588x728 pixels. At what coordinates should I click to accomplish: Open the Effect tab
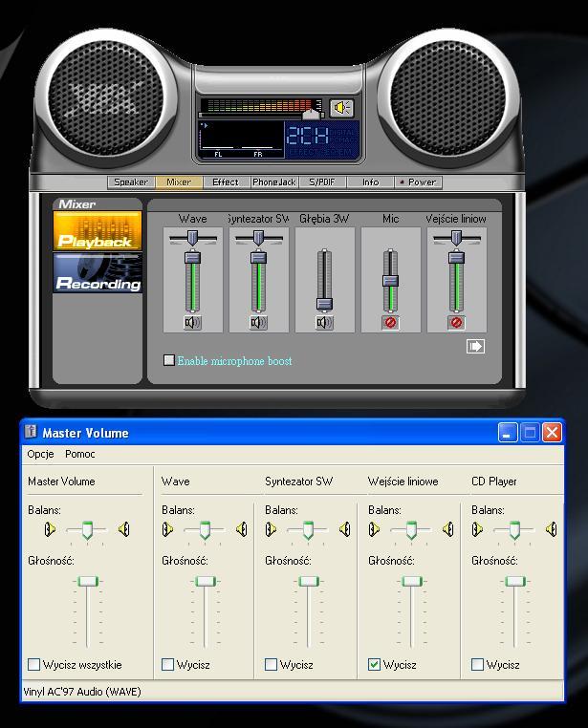(227, 182)
